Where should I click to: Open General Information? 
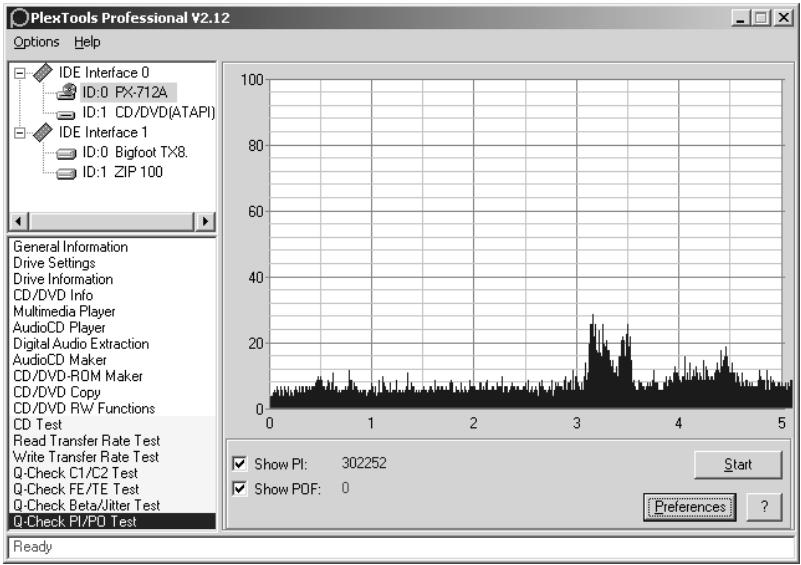70,247
